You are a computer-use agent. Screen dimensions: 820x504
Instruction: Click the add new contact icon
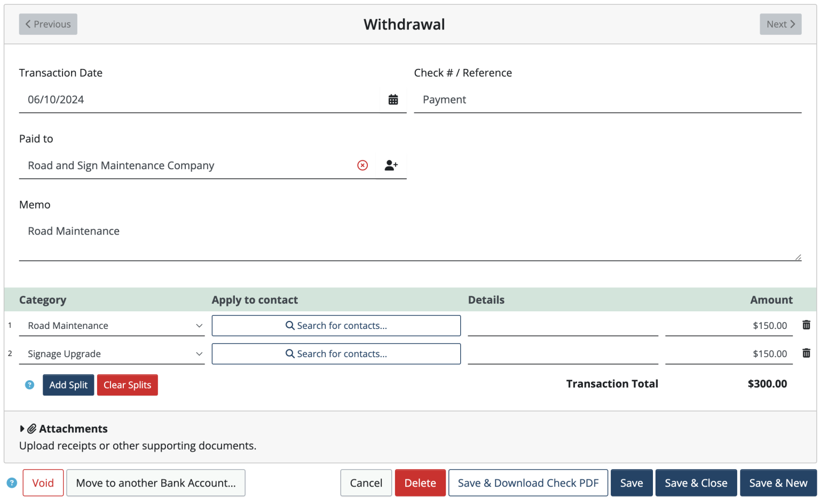click(391, 166)
